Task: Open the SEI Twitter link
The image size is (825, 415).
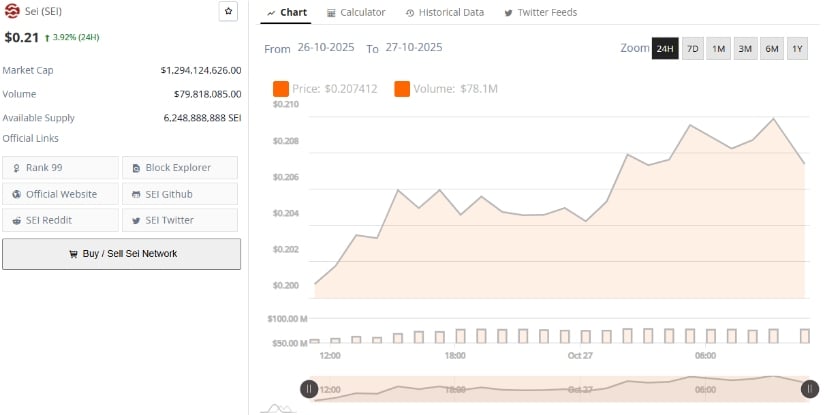Action: 180,220
